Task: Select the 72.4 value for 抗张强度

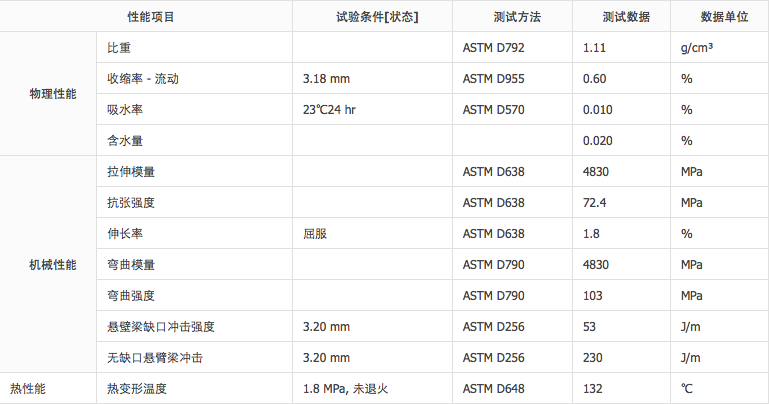Action: [597, 202]
